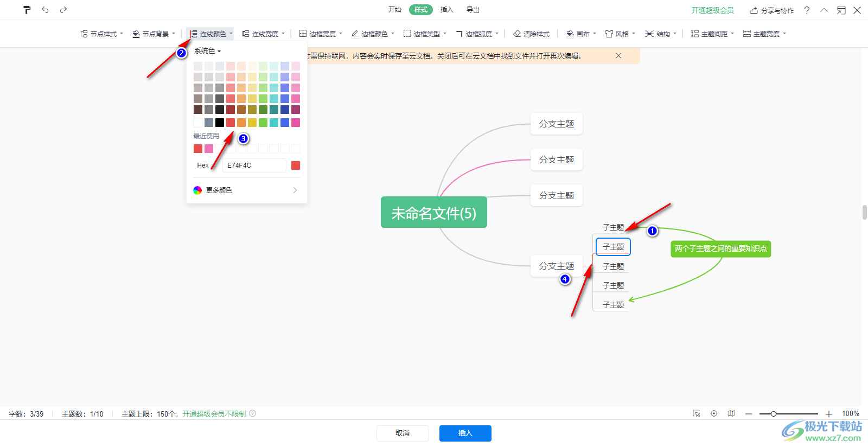Pick the pure black swatch
868x447 pixels.
click(220, 123)
